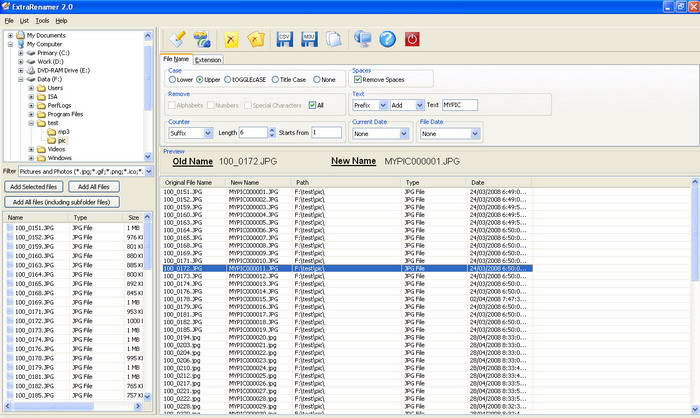Click the undo rename toolbar icon
The width and height of the screenshot is (700, 418).
202,39
